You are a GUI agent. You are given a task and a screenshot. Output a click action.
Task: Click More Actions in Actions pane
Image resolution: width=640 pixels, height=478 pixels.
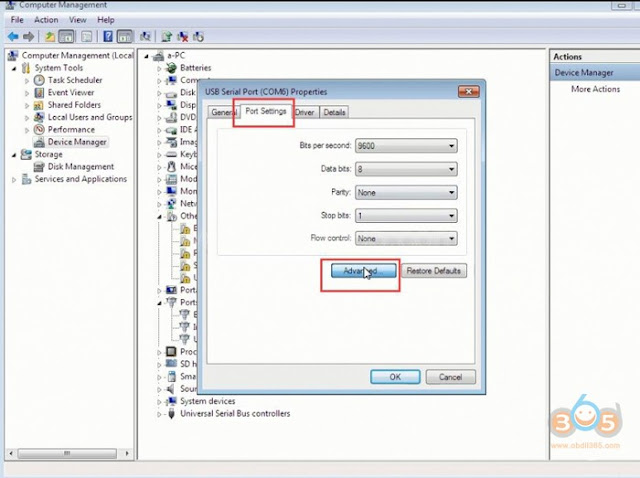click(x=596, y=89)
